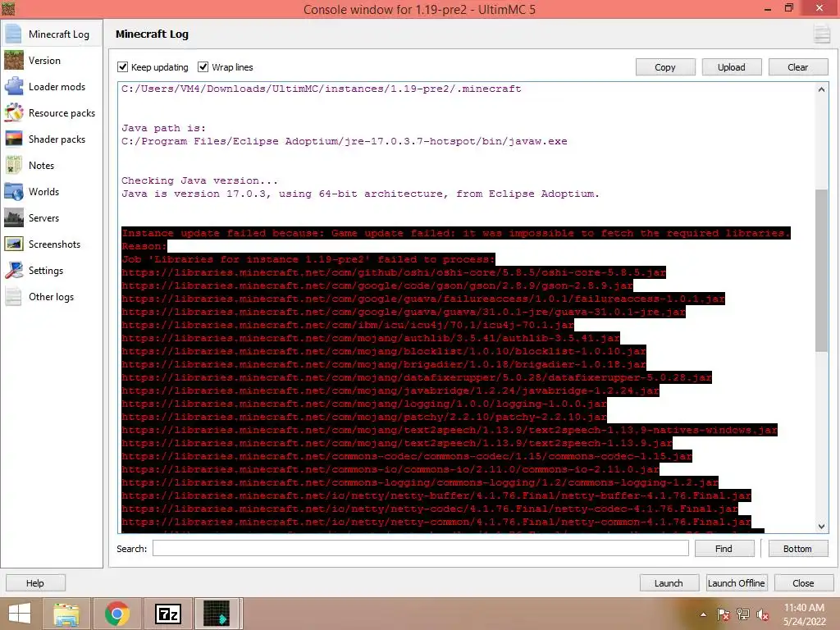Screen dimensions: 840x630
Task: Click the 'Checking Java version...' log line
Action: pos(199,180)
